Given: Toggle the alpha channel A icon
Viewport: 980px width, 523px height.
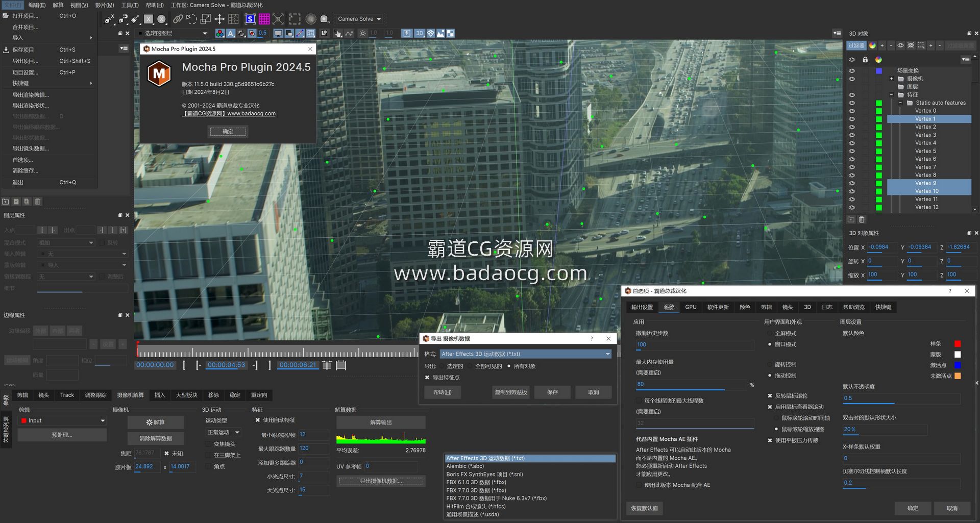Looking at the screenshot, I should (x=231, y=33).
